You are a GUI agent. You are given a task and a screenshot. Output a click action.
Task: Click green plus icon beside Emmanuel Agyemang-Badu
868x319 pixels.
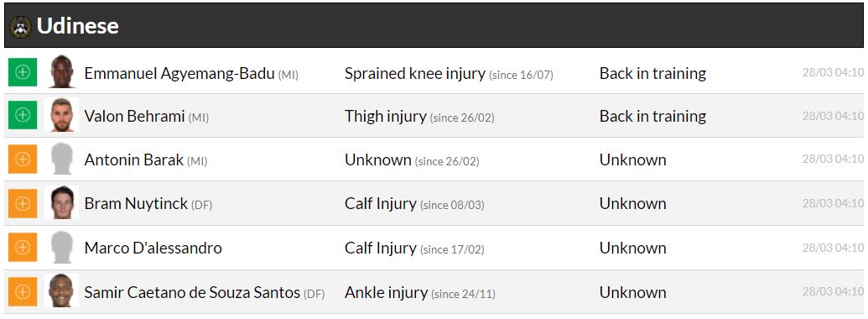22,72
